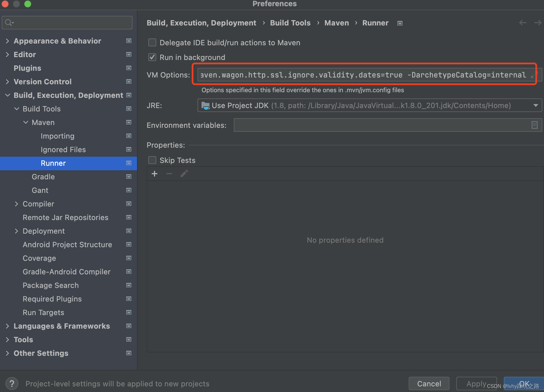Uncheck Run in background option
The width and height of the screenshot is (544, 392).
pyautogui.click(x=152, y=57)
